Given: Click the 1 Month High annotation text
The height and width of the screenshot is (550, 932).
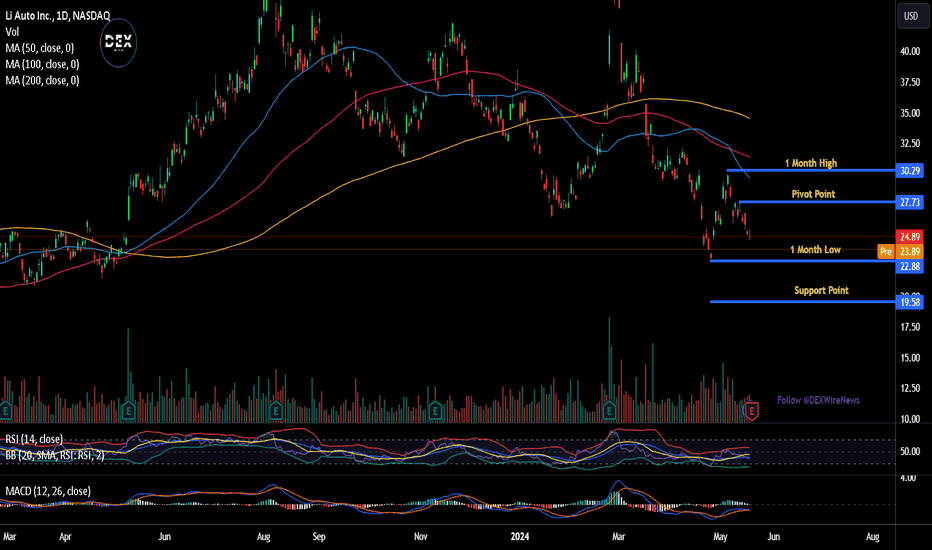Looking at the screenshot, I should point(811,163).
